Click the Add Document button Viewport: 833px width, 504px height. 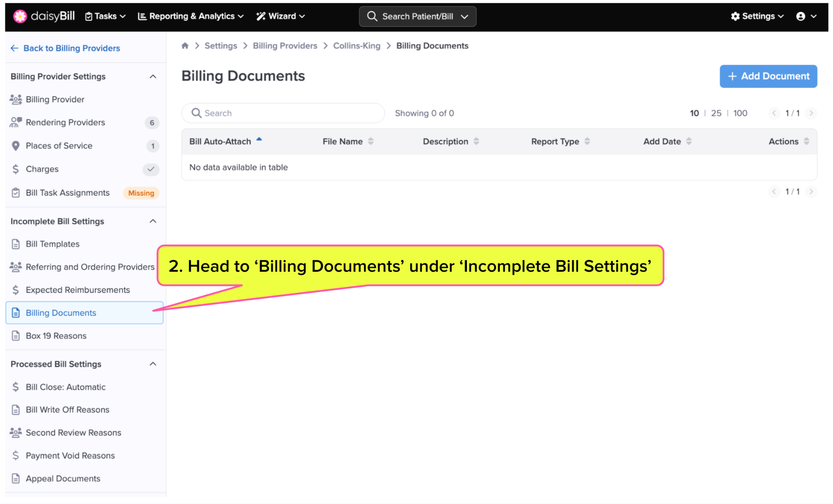(768, 76)
